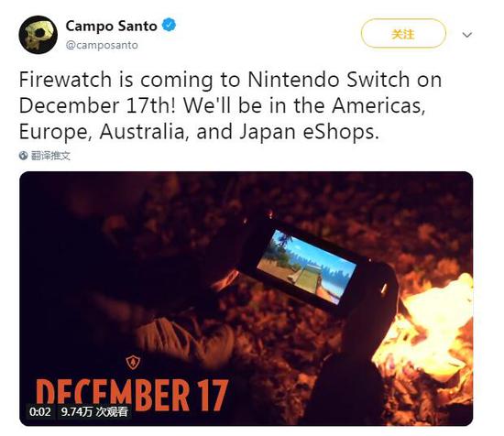Click the word Firewatch in tweet text

point(65,80)
